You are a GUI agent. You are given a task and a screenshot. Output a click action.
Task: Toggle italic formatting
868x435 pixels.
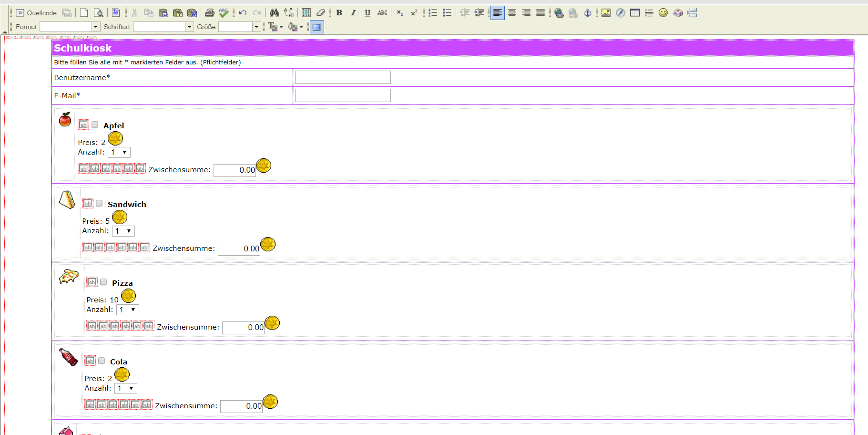pyautogui.click(x=353, y=13)
